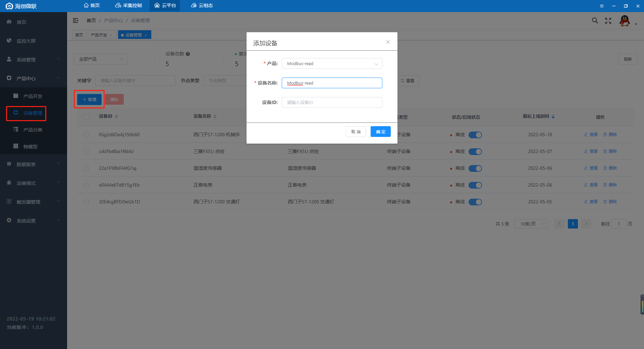Focus the 设备名称 input field
This screenshot has width=644, height=349.
point(332,83)
